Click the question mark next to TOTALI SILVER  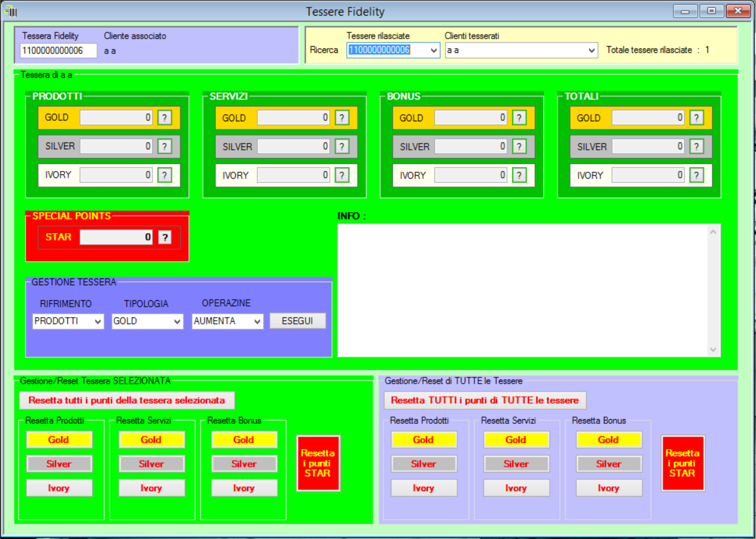coord(696,146)
